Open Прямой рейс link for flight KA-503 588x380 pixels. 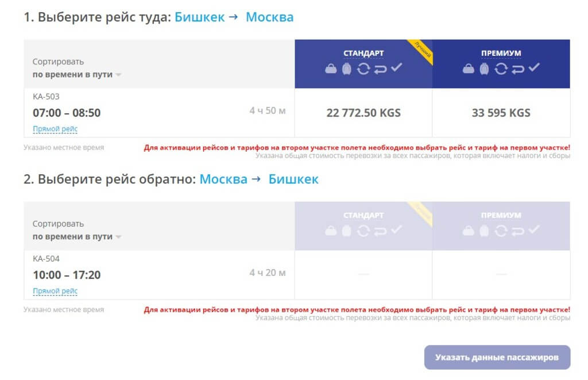pyautogui.click(x=55, y=129)
